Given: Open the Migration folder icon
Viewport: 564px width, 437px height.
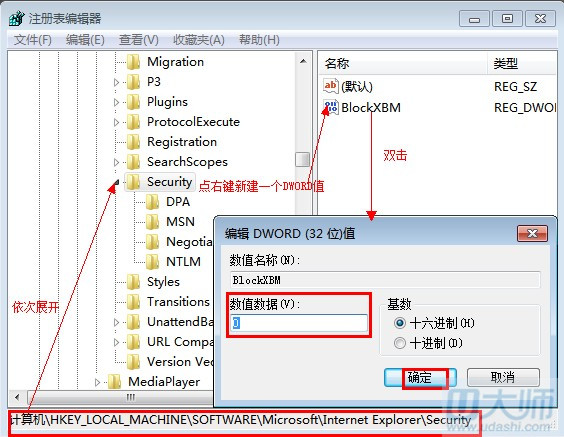Looking at the screenshot, I should click(134, 62).
